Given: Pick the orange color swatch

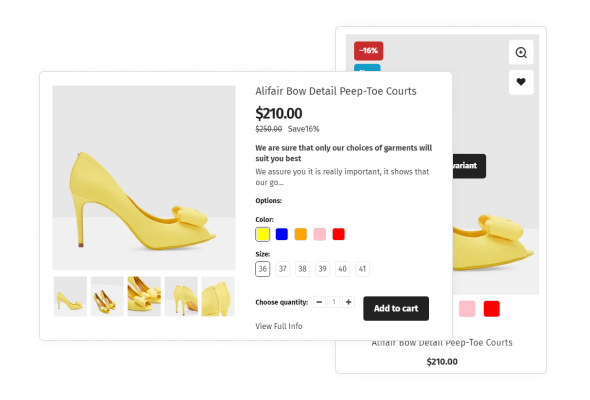Looking at the screenshot, I should click(301, 234).
